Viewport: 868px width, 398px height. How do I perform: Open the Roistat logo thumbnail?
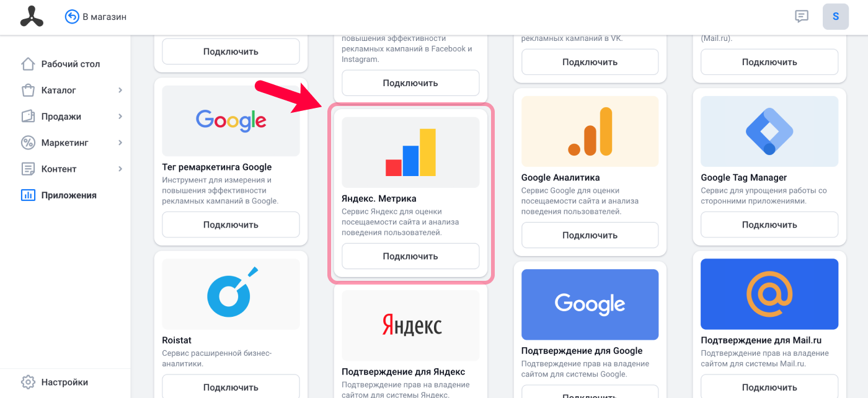[231, 294]
